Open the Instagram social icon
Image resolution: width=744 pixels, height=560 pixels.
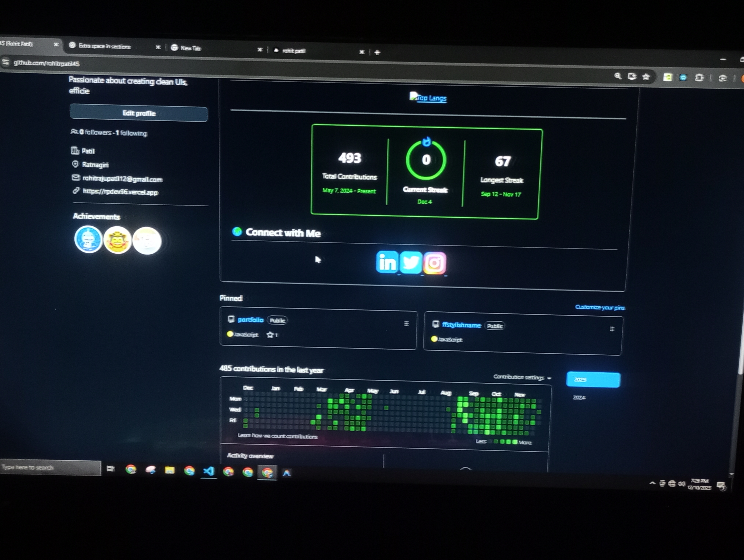[x=435, y=263]
